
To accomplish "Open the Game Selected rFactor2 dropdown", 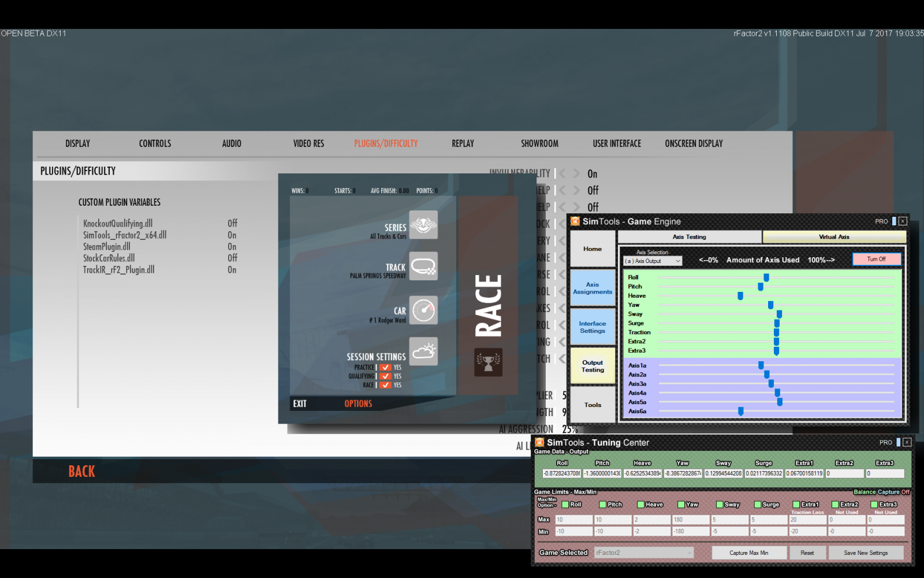I will [644, 553].
